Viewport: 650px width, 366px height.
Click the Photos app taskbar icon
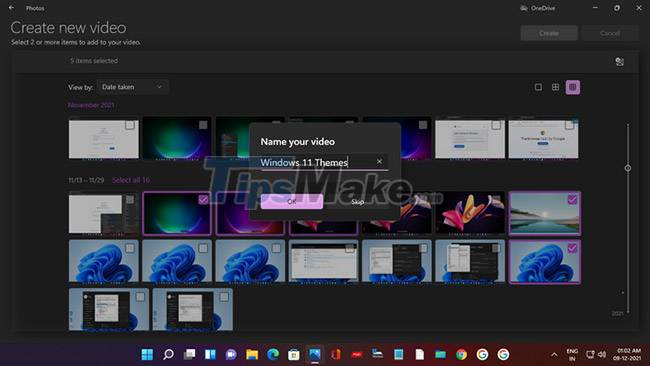point(315,354)
